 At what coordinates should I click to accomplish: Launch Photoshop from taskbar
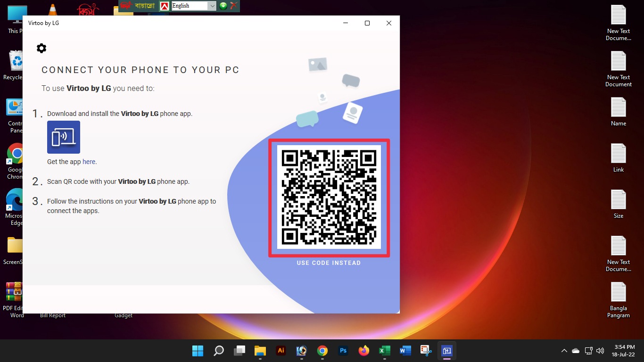point(343,351)
